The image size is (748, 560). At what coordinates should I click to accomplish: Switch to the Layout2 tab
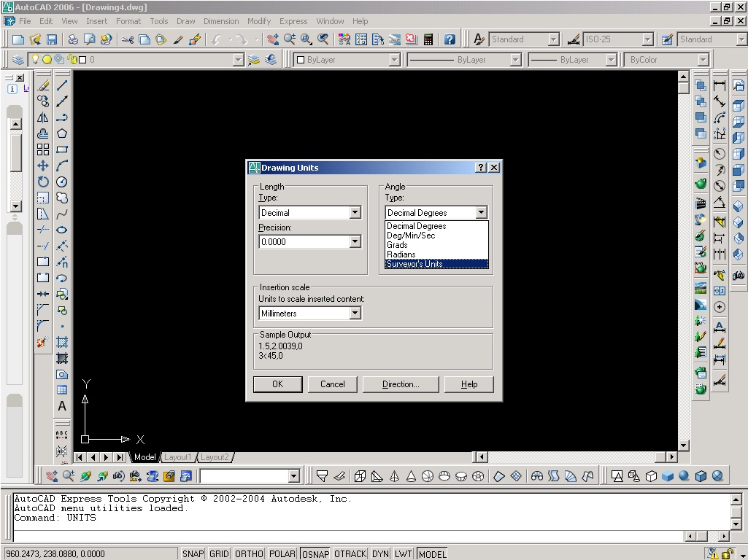pyautogui.click(x=215, y=457)
